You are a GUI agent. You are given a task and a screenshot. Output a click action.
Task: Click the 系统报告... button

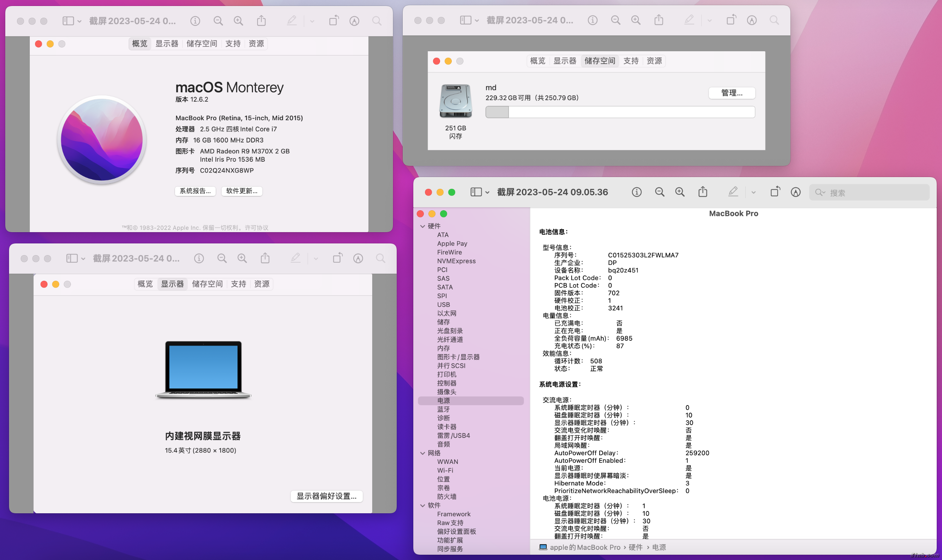point(195,191)
